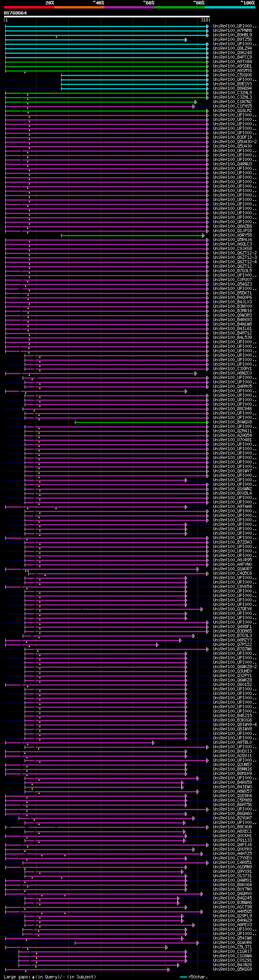Open hit UniRef100_B4FCC9

point(232,57)
